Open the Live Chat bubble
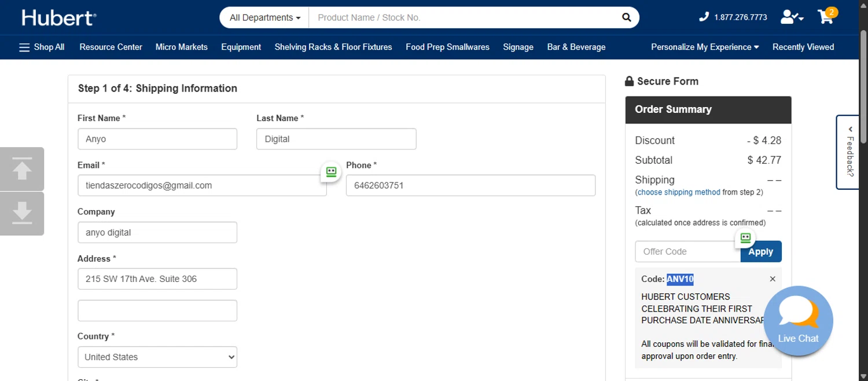The height and width of the screenshot is (381, 868). (798, 321)
